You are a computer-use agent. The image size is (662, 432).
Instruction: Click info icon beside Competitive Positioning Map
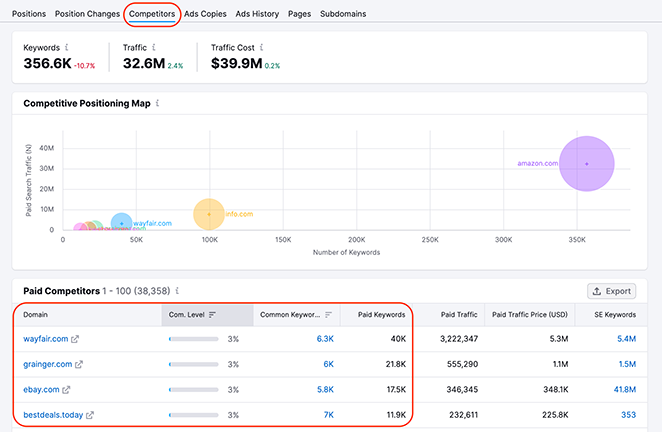(158, 103)
